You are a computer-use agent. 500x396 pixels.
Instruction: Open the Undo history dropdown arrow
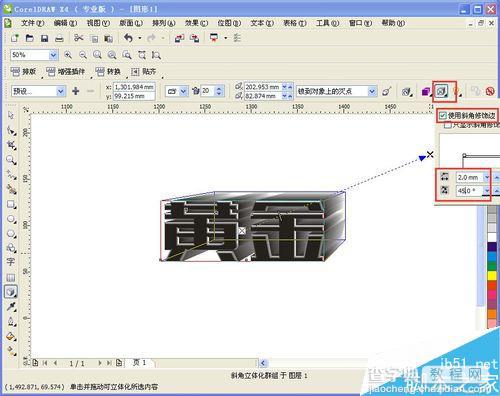(x=140, y=38)
